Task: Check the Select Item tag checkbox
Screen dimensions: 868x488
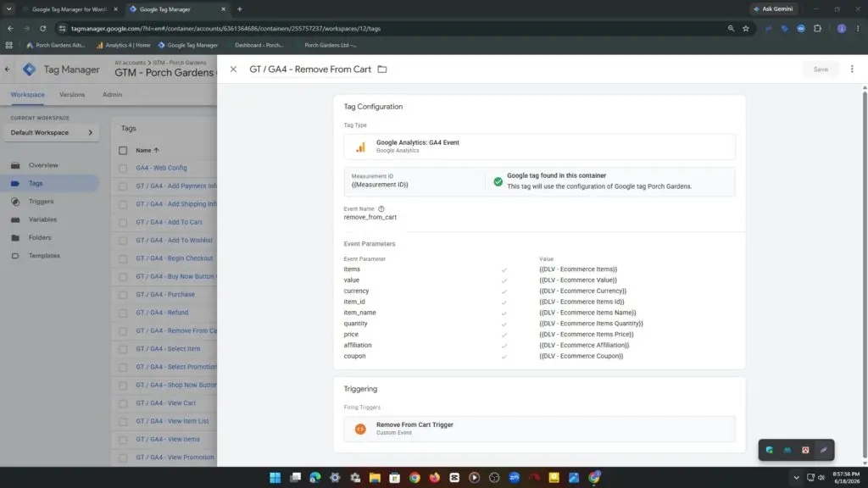Action: click(123, 349)
